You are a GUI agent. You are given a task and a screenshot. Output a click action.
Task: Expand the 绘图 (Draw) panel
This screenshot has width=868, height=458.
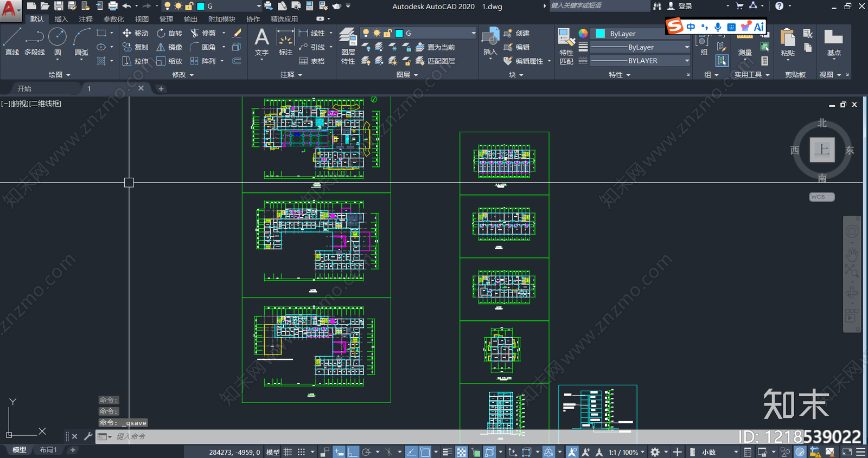point(59,75)
